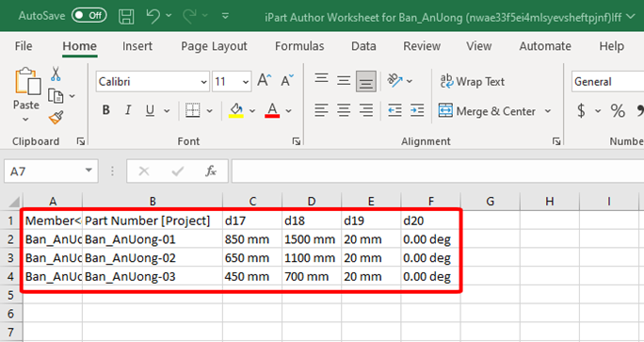The height and width of the screenshot is (342, 644).
Task: Apply the yellow fill color swatch
Action: (x=236, y=110)
